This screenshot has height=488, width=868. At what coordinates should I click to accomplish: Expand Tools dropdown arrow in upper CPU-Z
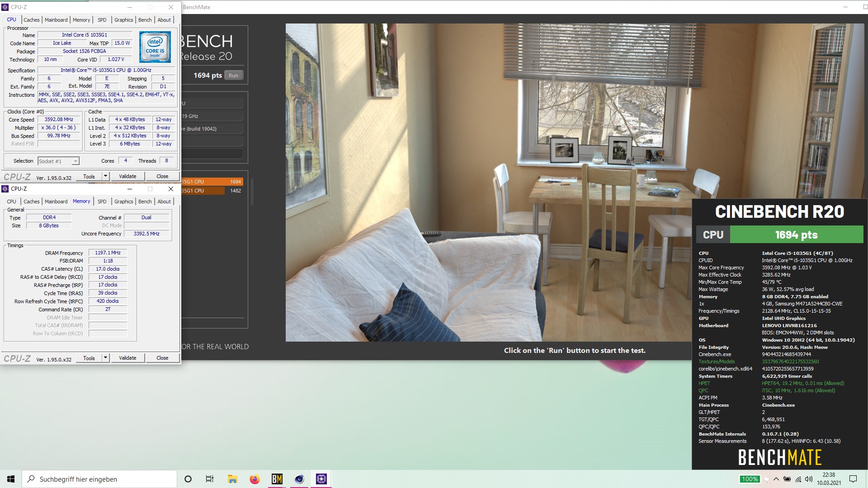pos(105,176)
